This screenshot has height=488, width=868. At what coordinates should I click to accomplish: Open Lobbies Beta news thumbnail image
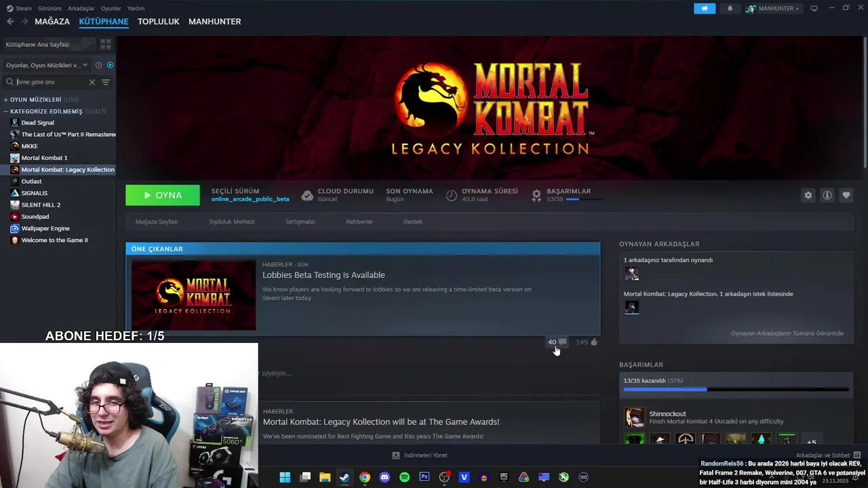(193, 295)
